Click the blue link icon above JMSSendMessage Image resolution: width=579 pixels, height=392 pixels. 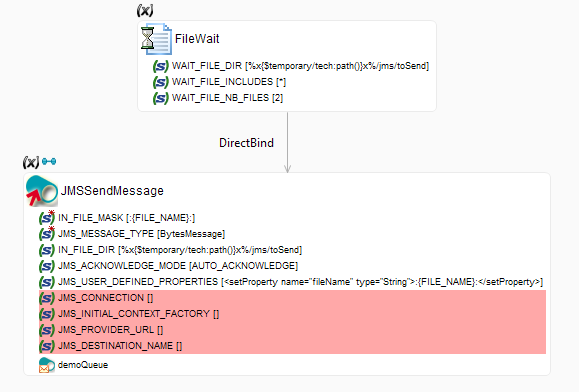pyautogui.click(x=49, y=161)
